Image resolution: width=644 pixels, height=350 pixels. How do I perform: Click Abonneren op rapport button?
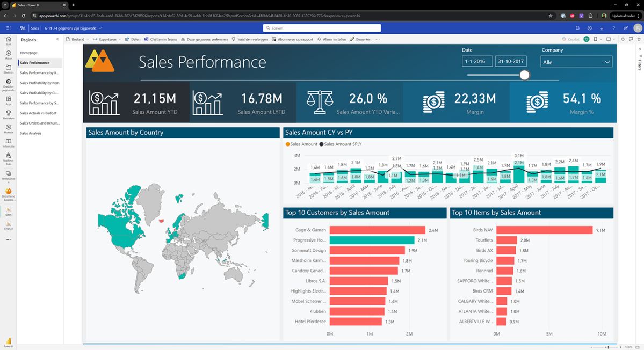(x=293, y=39)
